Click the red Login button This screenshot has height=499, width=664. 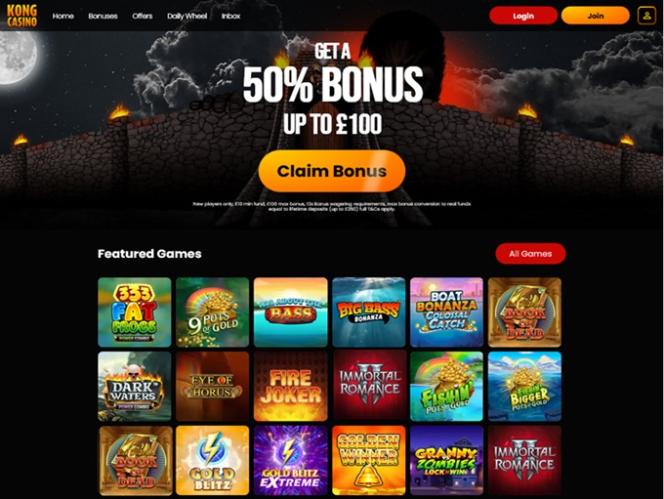[x=523, y=16]
